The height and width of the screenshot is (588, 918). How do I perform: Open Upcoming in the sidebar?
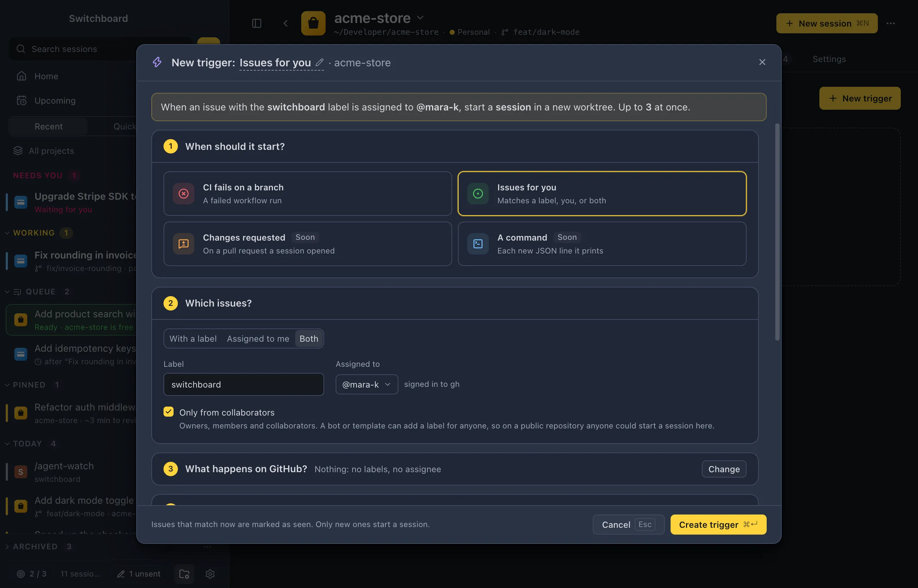[x=55, y=100]
